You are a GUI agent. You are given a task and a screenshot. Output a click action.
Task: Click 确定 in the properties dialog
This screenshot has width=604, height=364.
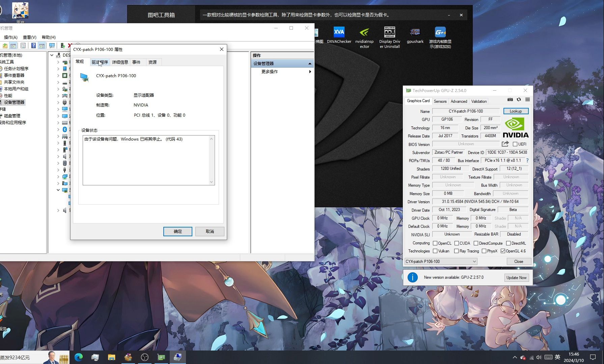coord(178,231)
